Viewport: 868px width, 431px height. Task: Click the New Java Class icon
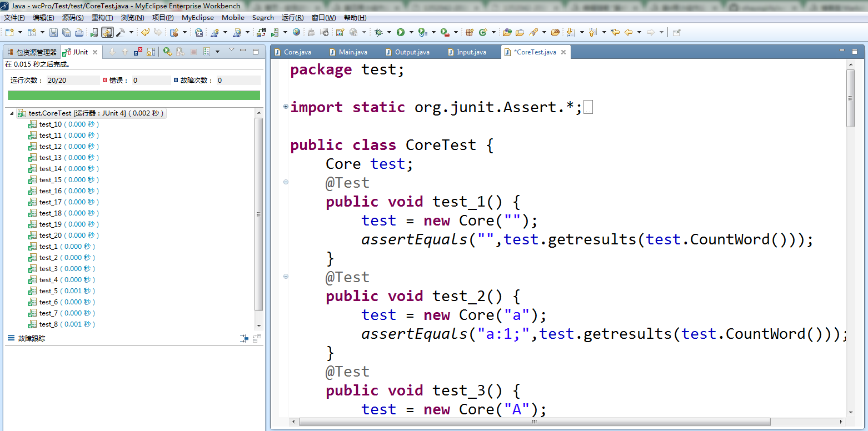coord(483,32)
